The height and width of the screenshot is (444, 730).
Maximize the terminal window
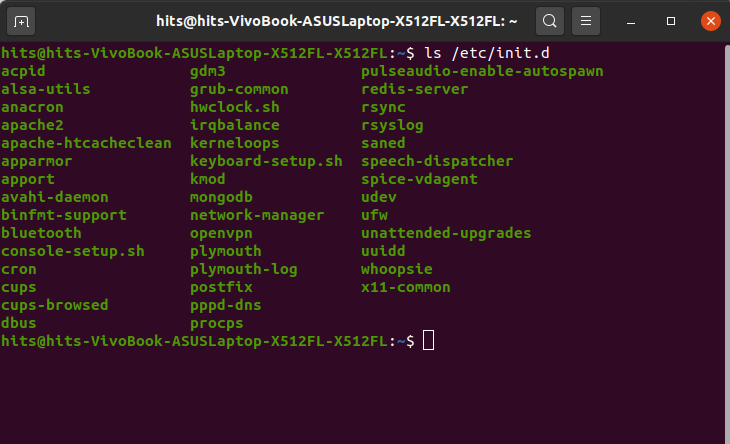671,20
